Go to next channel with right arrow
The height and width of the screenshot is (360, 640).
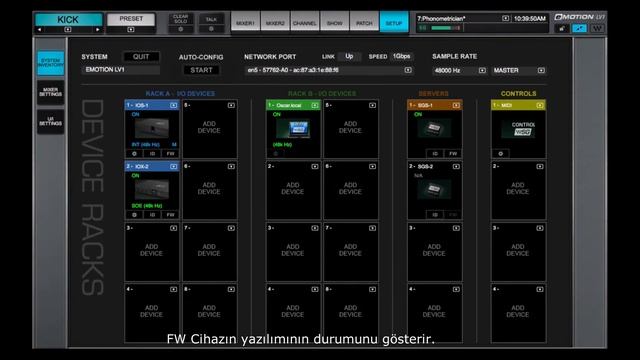tap(98, 29)
